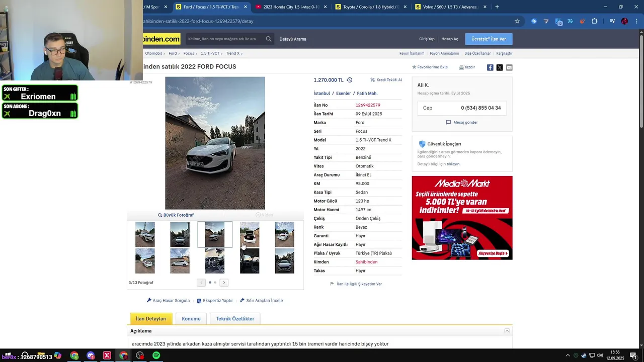Viewport: 644px width, 362px height.
Task: Close the Honda City YouTube tab
Action: tap(325, 7)
